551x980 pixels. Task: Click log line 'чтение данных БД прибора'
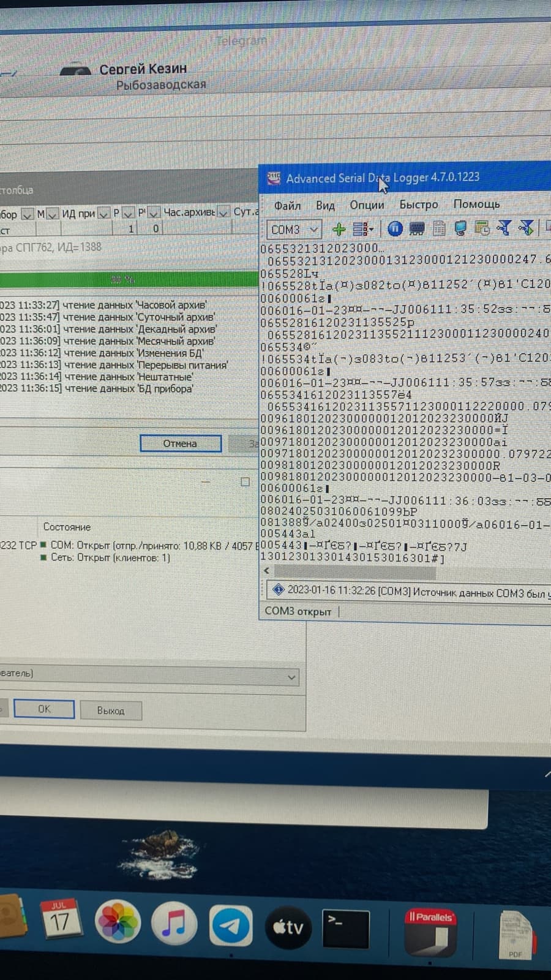click(97, 388)
